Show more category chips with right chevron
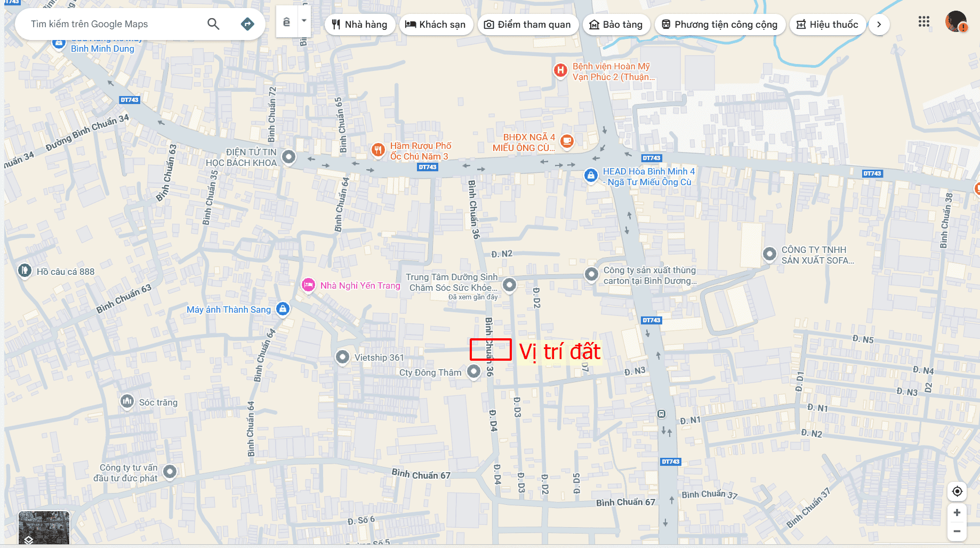Screen dimensions: 980x548 [879, 25]
